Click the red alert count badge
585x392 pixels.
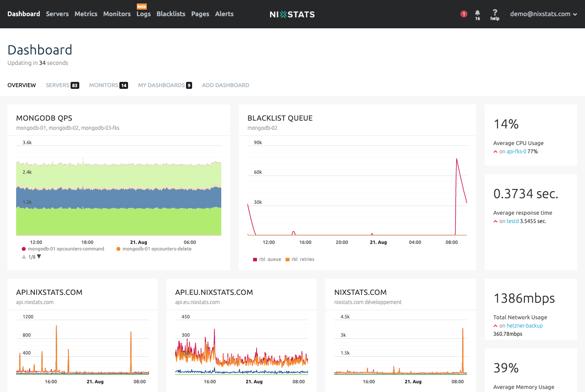click(463, 14)
